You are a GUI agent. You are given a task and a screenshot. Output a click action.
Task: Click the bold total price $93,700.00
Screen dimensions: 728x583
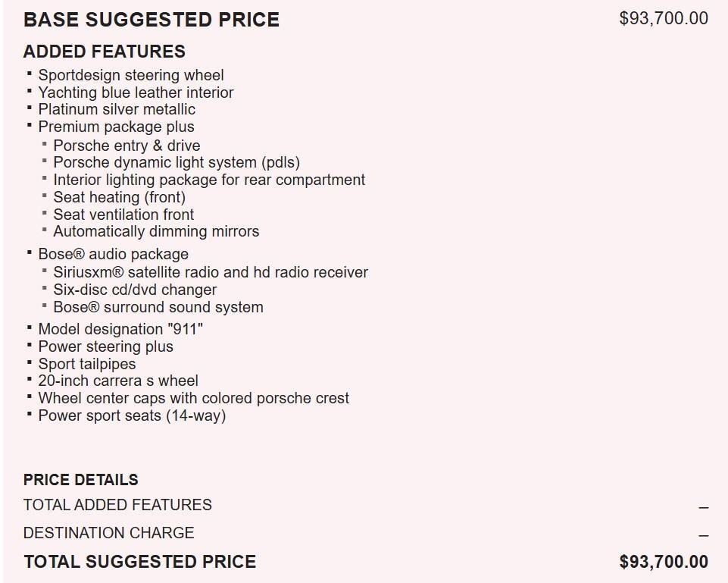click(x=664, y=562)
